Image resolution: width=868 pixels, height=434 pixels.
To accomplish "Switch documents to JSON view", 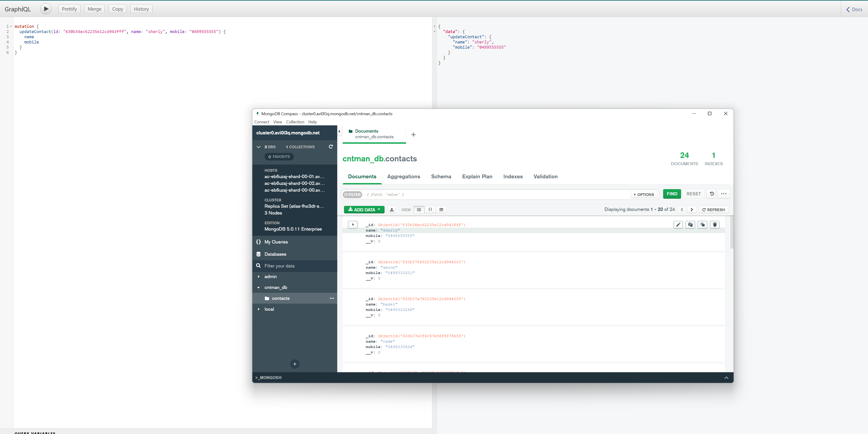I will tap(430, 210).
